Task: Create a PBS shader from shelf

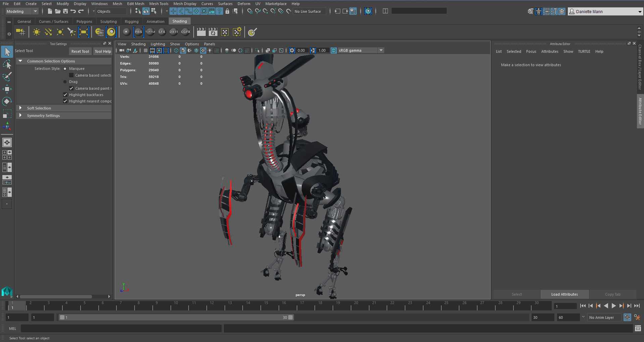Action: click(x=138, y=32)
